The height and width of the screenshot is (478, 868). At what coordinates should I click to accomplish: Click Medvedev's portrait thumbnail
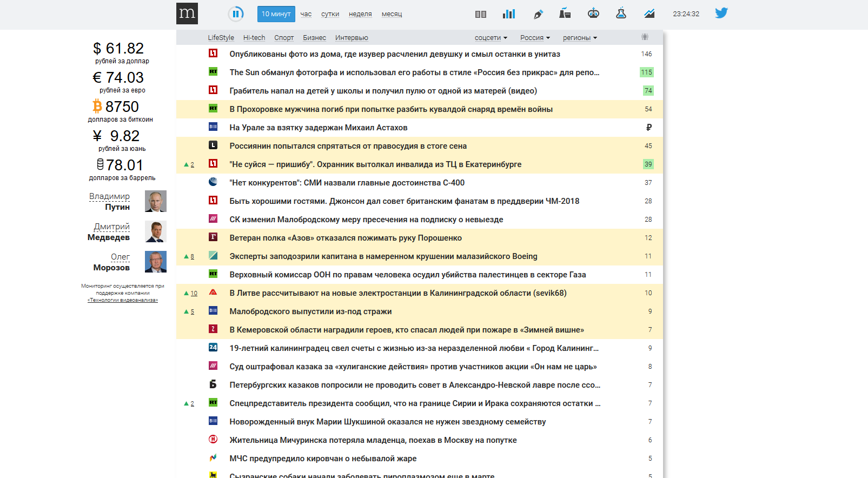[156, 231]
